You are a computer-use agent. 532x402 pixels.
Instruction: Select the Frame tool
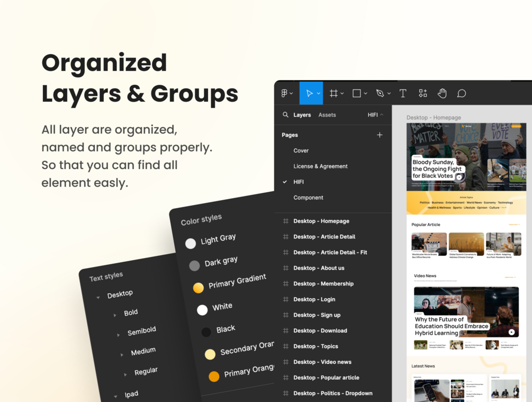click(334, 93)
